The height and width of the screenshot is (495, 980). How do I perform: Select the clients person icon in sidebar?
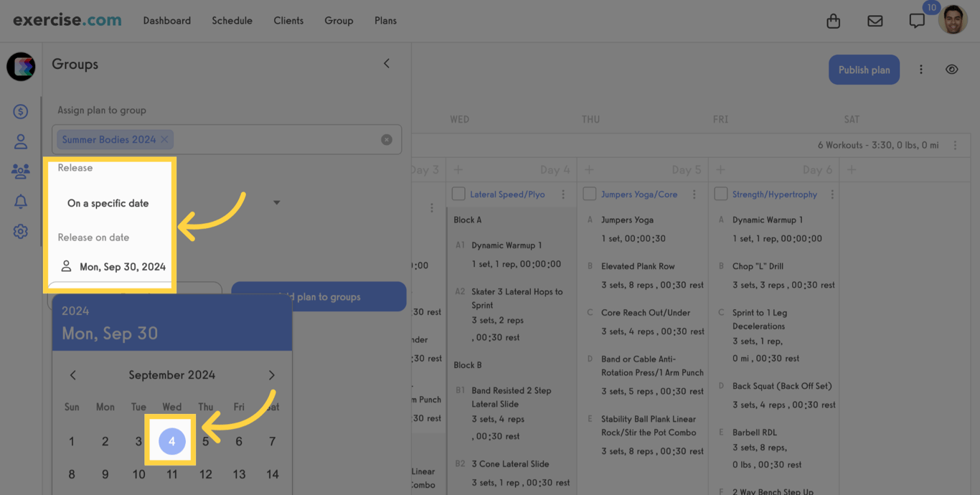[x=20, y=141]
